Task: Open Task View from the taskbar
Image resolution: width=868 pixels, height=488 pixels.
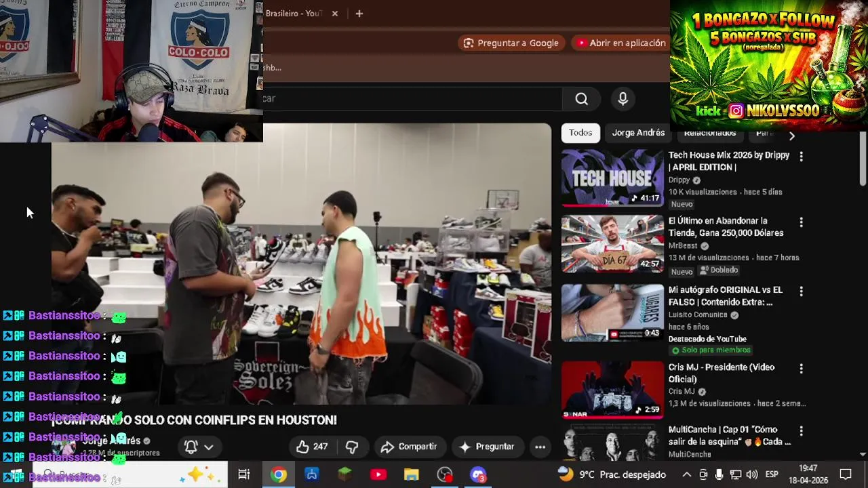Action: 244,474
